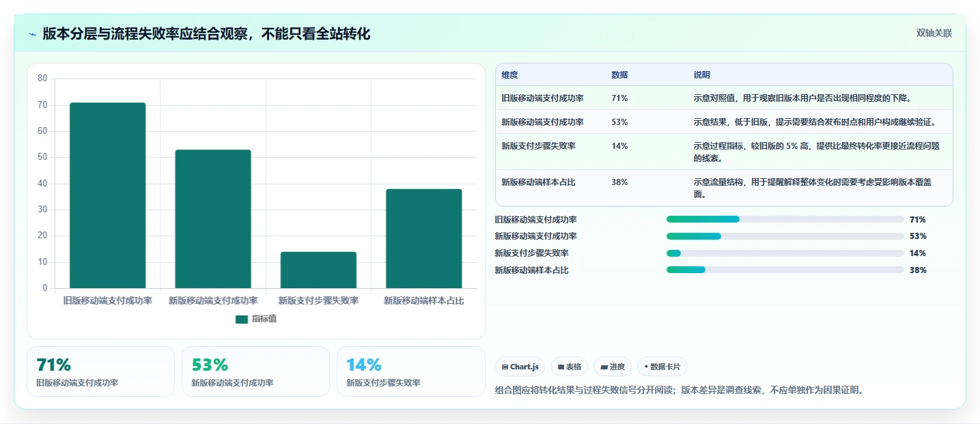Click the 新版移动端样本占比 x-axis label
Viewport: 980px width, 424px height.
424,300
